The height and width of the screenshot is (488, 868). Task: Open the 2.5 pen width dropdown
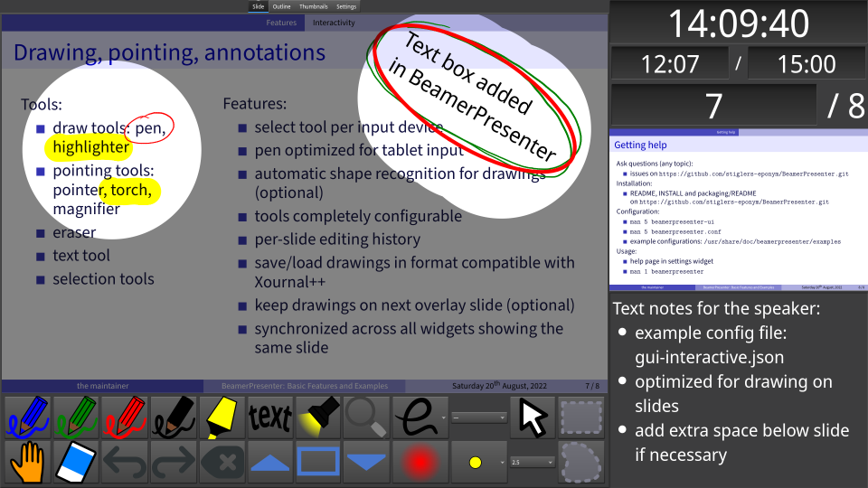click(x=532, y=462)
